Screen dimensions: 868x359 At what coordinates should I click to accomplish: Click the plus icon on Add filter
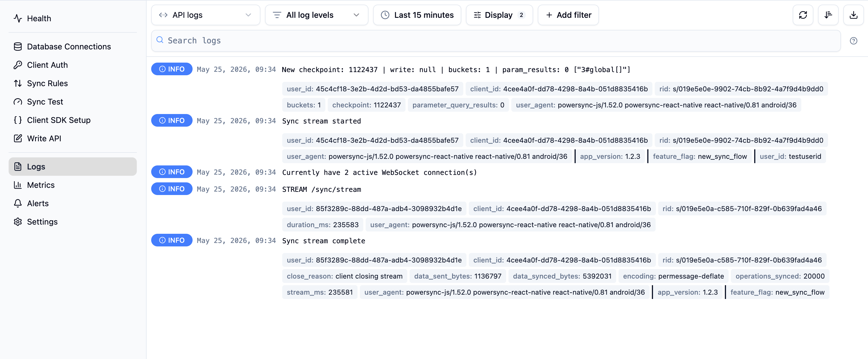[x=549, y=15]
